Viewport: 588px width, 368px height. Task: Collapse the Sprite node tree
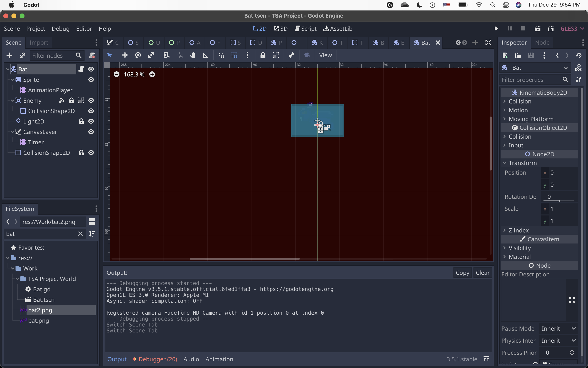tap(13, 80)
